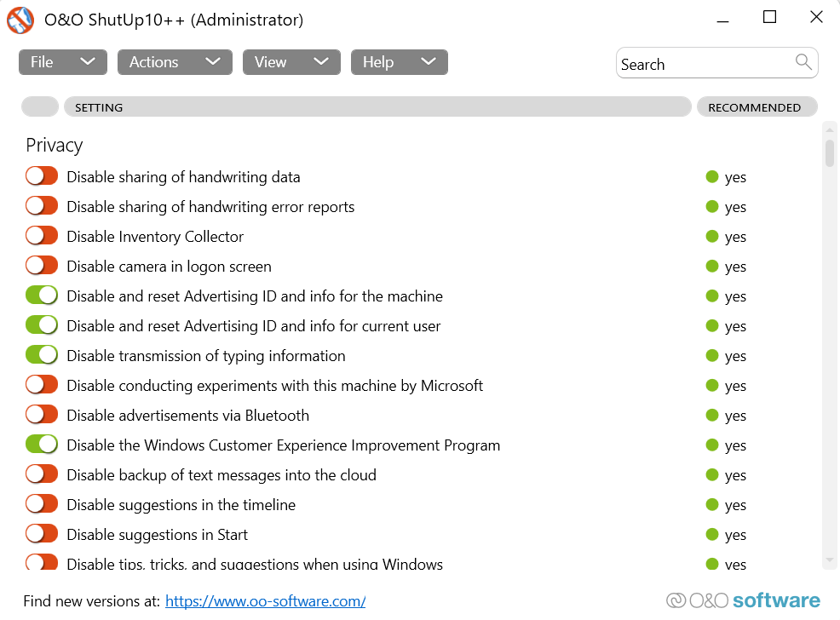The height and width of the screenshot is (620, 840).
Task: Click the scroll-down arrow of the settings list
Action: pyautogui.click(x=830, y=560)
